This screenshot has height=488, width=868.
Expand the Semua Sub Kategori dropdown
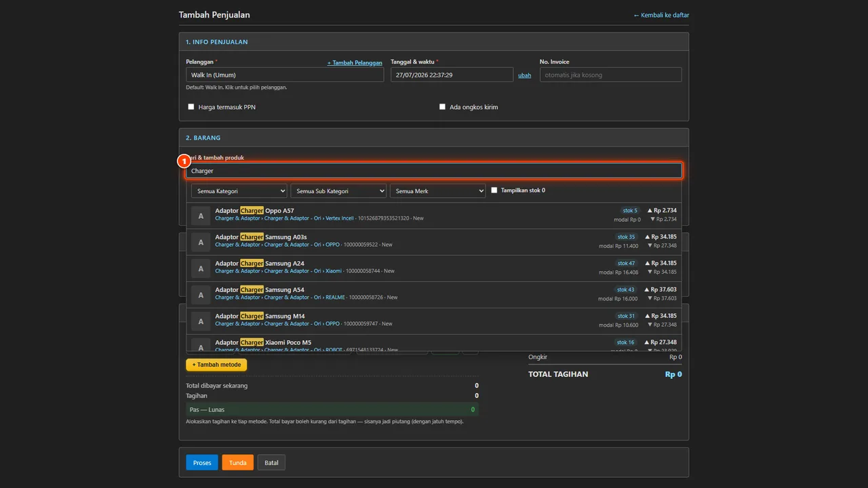(x=338, y=191)
